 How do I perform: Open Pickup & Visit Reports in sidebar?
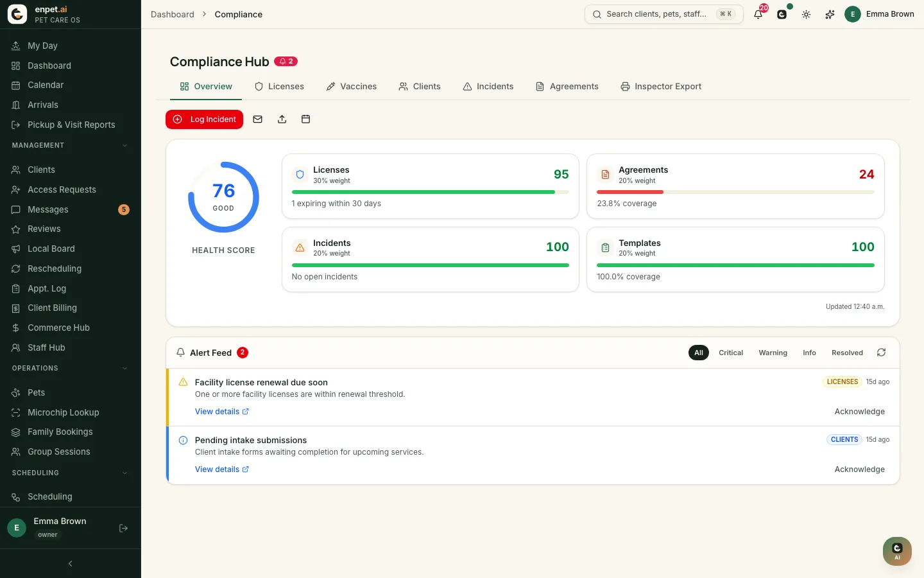coord(71,125)
